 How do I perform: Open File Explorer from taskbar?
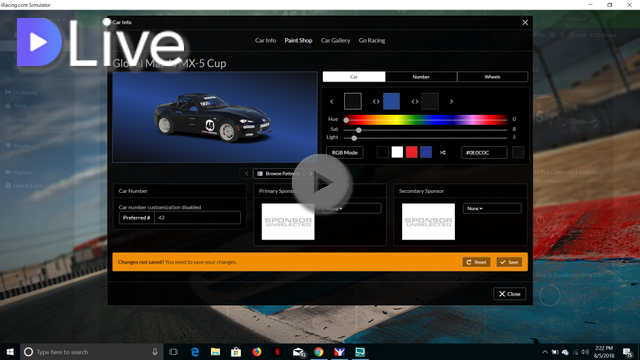(x=215, y=352)
